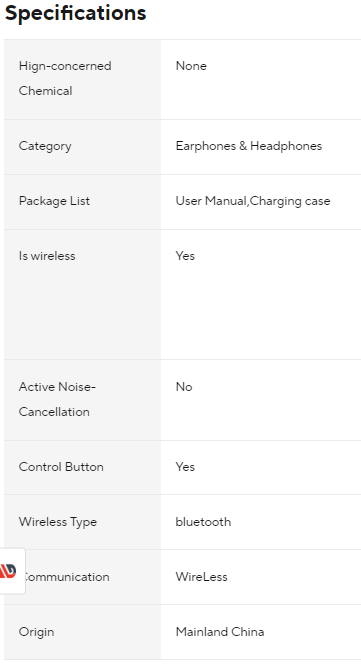Click the Category row label

pos(45,146)
